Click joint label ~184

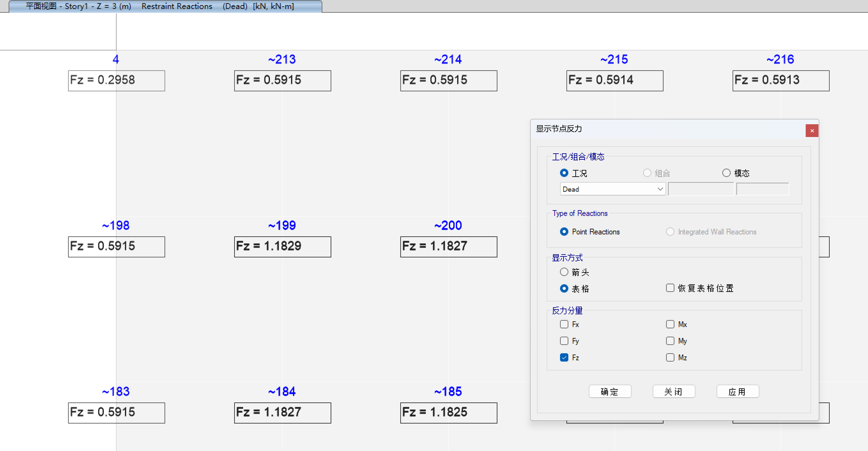[282, 392]
